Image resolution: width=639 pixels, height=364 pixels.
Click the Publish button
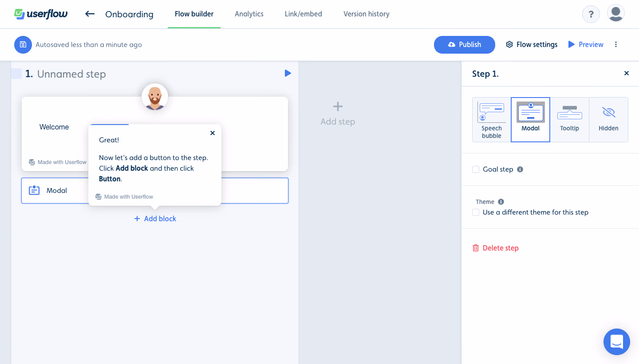pos(465,44)
